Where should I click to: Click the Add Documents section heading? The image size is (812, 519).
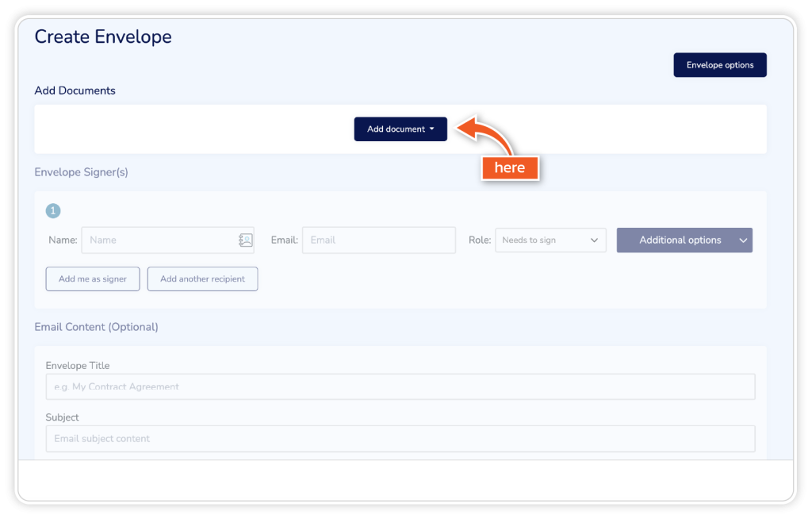(x=75, y=90)
